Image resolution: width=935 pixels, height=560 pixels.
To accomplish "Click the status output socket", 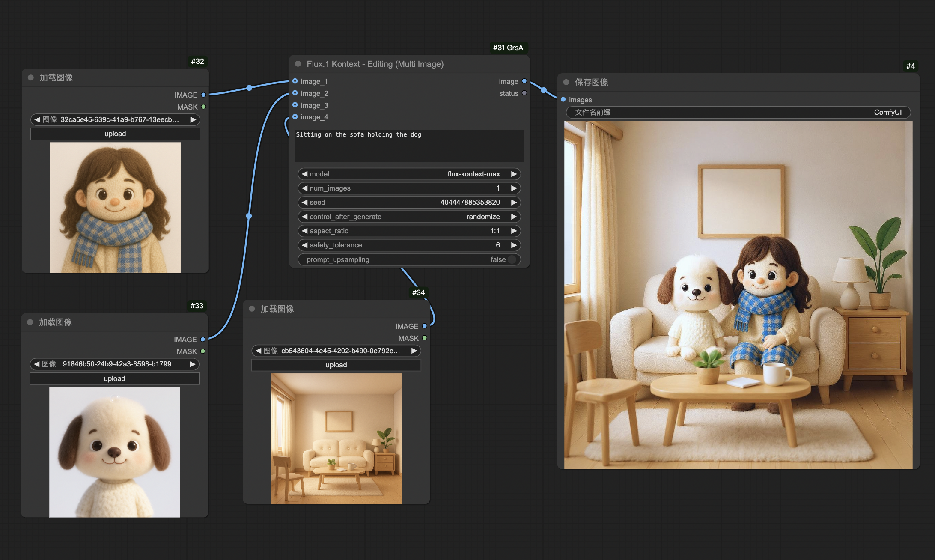I will tap(524, 93).
